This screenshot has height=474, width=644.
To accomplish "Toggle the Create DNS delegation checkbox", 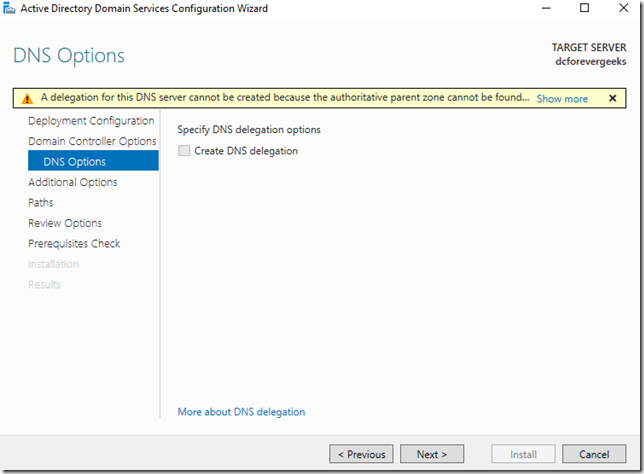I will (x=183, y=151).
